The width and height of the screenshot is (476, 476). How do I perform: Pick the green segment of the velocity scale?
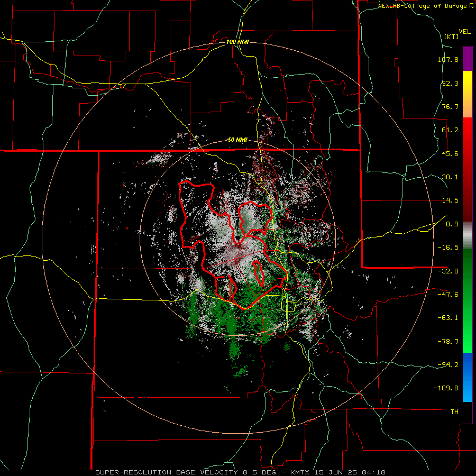(x=467, y=300)
